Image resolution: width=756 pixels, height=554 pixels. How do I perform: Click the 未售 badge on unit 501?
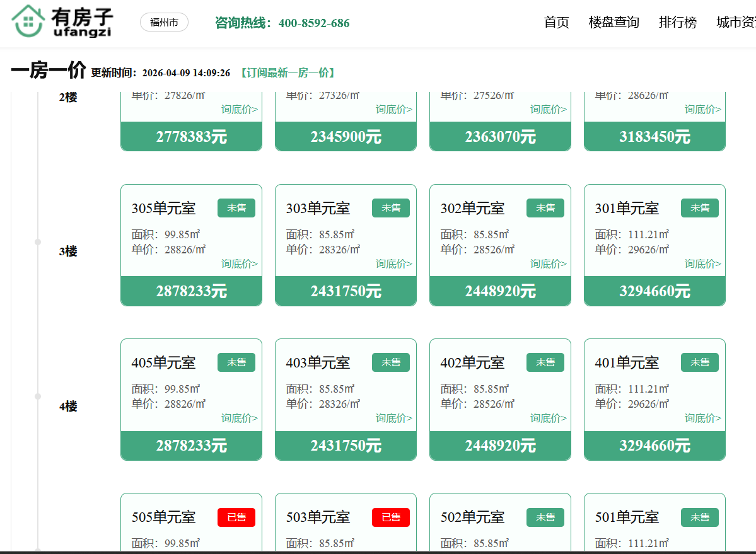pyautogui.click(x=699, y=517)
